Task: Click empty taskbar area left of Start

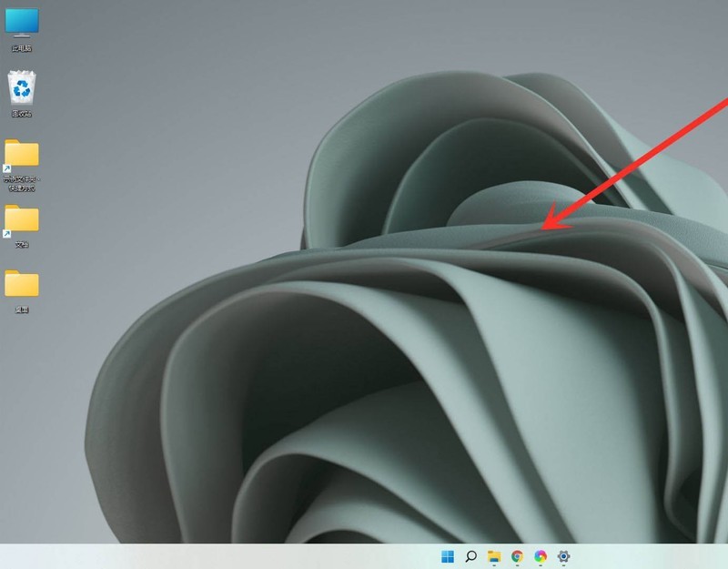Action: click(227, 556)
